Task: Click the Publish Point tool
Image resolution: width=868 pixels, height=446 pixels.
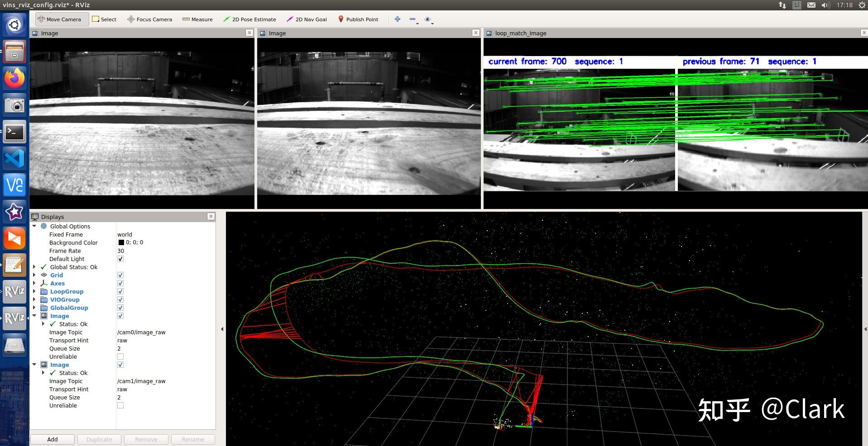Action: tap(358, 19)
